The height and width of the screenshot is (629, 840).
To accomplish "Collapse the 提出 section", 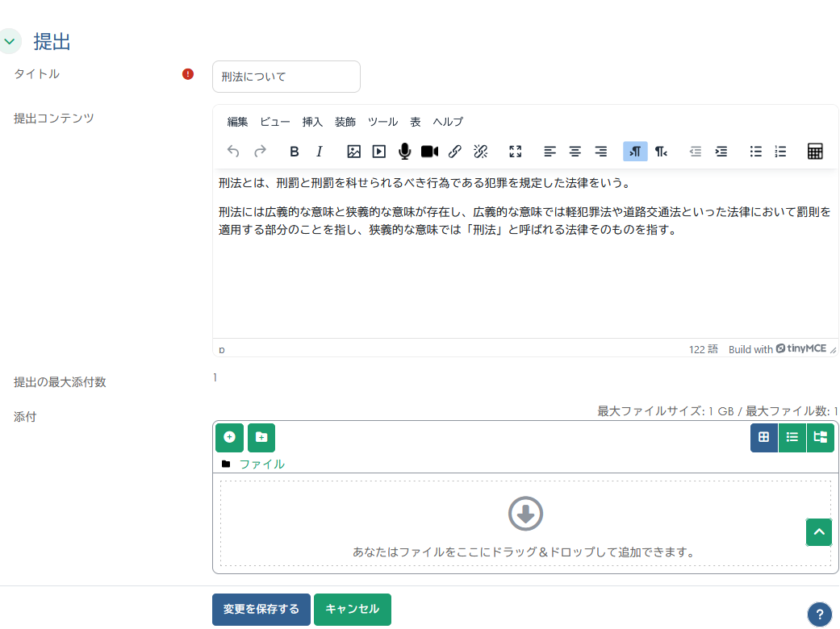I will point(10,40).
